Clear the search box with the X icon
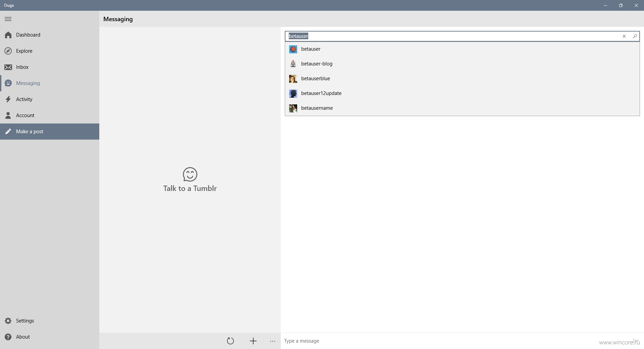 pyautogui.click(x=624, y=36)
